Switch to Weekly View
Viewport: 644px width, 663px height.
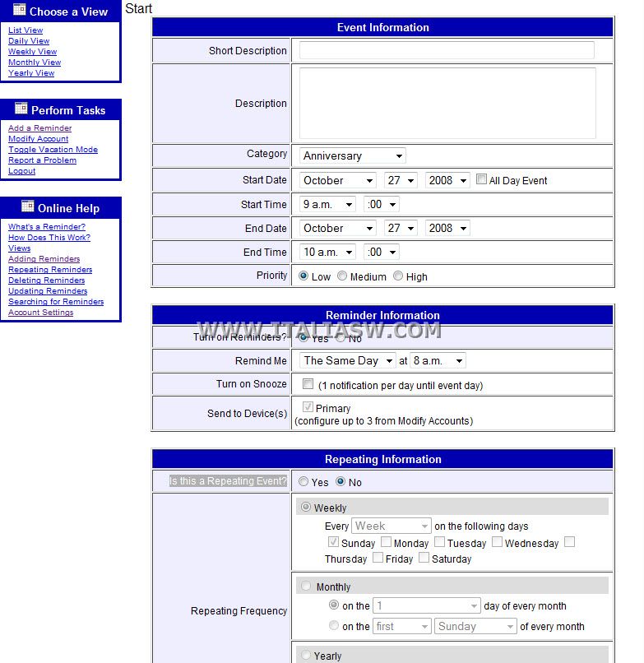pos(33,52)
